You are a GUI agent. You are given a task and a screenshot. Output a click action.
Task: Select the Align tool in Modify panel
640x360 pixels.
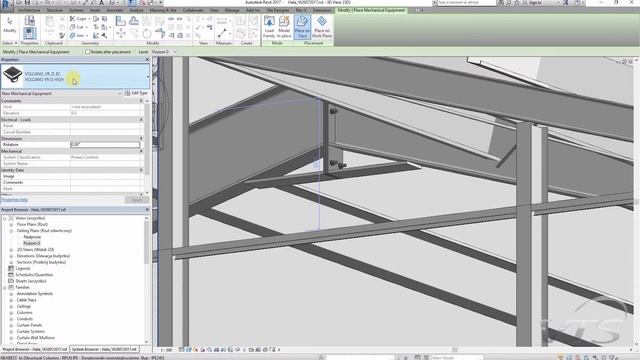[120, 20]
